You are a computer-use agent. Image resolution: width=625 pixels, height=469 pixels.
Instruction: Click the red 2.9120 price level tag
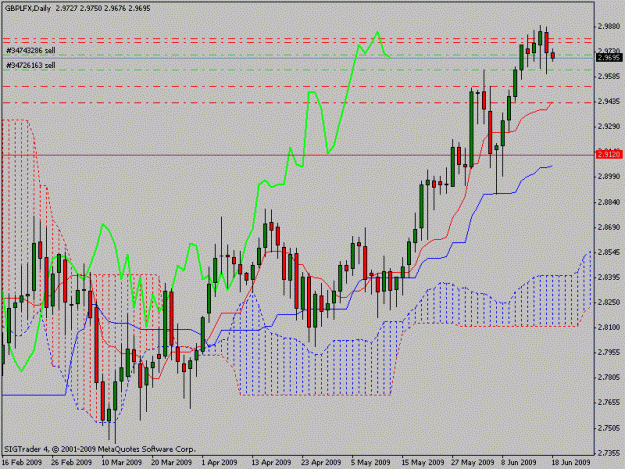click(x=609, y=154)
